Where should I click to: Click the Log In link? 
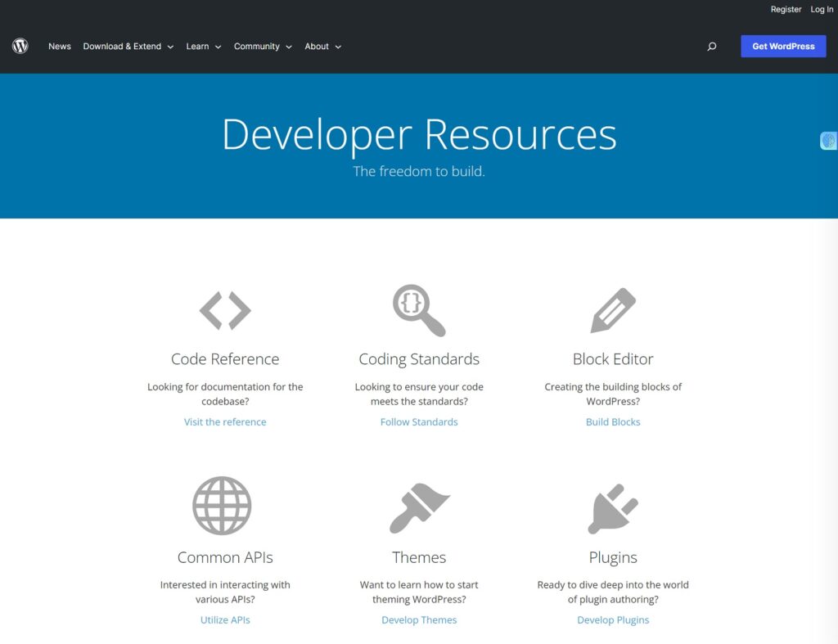point(822,9)
